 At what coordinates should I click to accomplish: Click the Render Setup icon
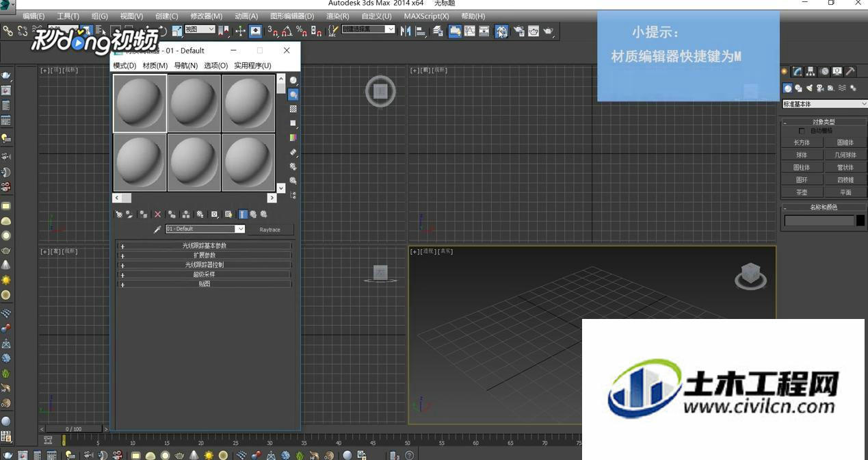pos(518,31)
